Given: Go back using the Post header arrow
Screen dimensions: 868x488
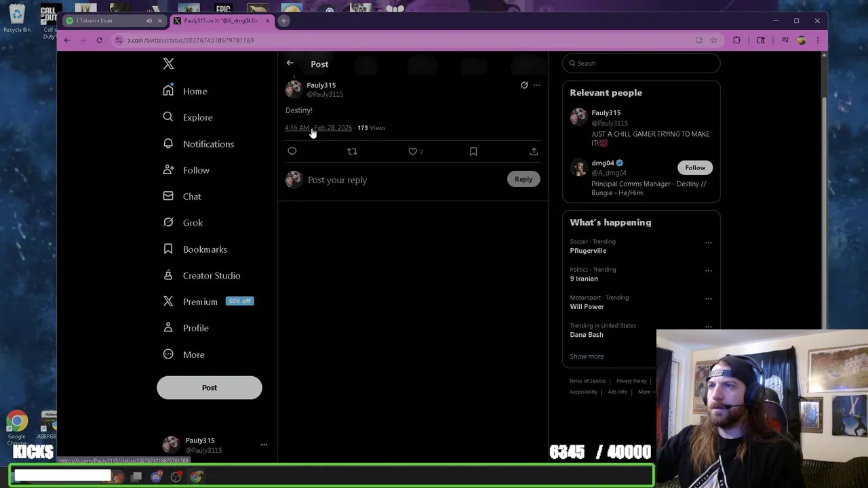Looking at the screenshot, I should [x=290, y=63].
